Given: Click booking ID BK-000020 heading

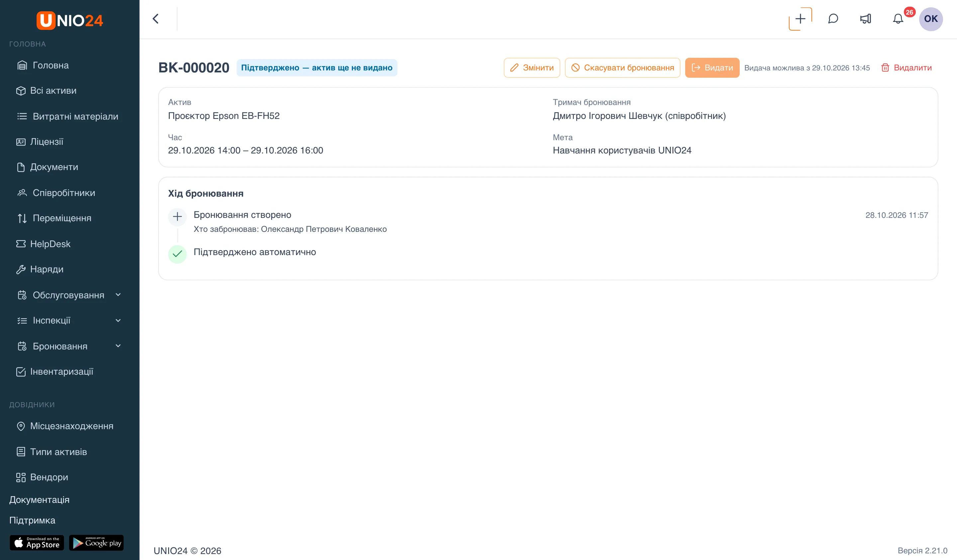Looking at the screenshot, I should pyautogui.click(x=194, y=67).
